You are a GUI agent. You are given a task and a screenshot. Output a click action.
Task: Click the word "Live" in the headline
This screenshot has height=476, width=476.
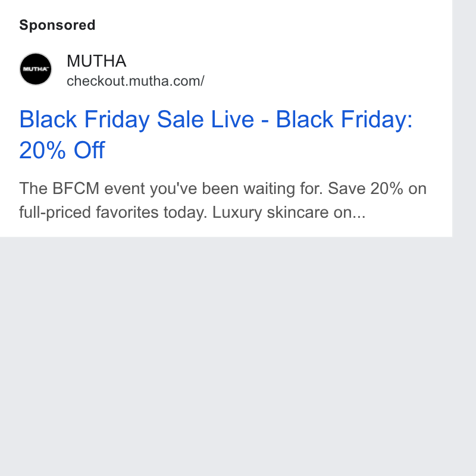pos(232,120)
